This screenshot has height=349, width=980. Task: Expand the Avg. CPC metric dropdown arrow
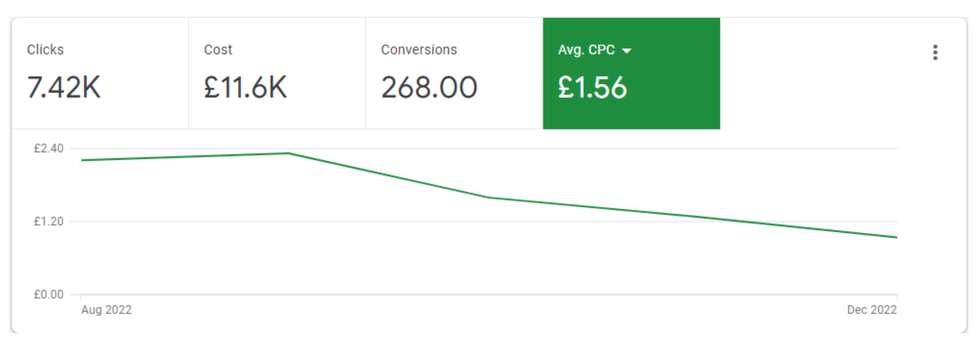tap(626, 51)
